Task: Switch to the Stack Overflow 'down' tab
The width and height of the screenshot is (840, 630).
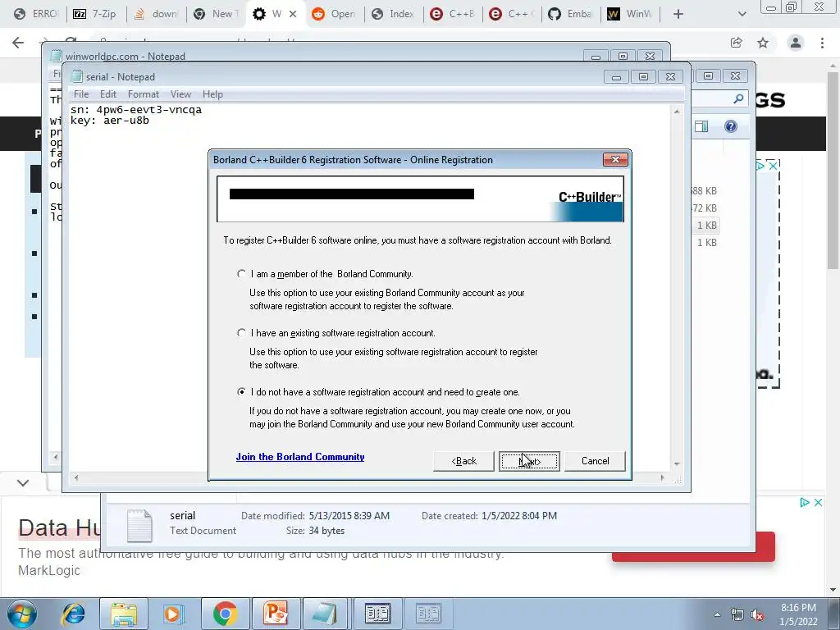Action: (x=155, y=14)
